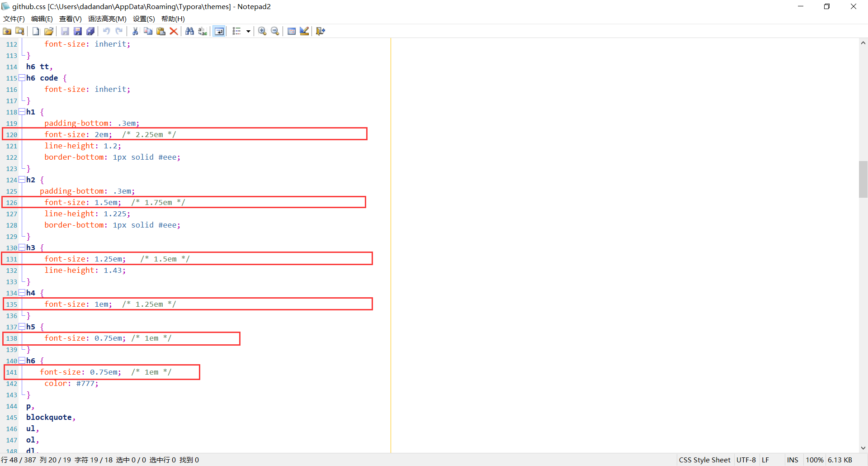This screenshot has height=466, width=868.
Task: Click 'line-height: 1.43;' text
Action: click(85, 270)
